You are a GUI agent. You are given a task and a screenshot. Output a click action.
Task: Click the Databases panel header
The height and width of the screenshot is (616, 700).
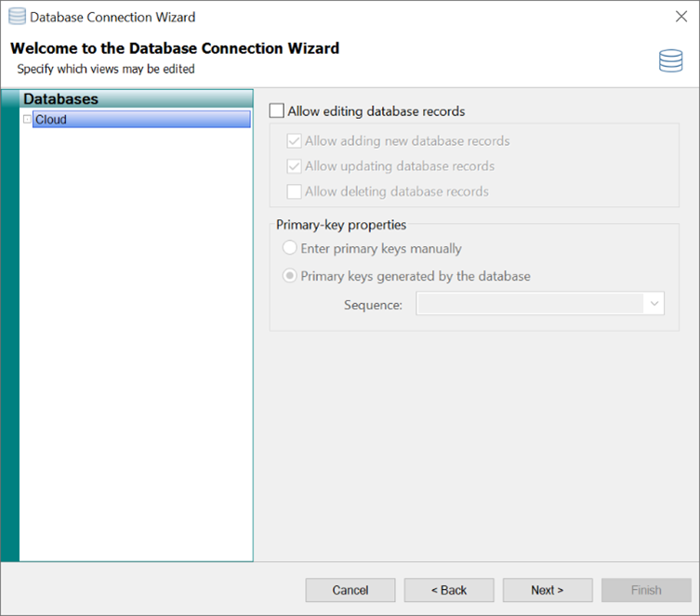click(136, 98)
